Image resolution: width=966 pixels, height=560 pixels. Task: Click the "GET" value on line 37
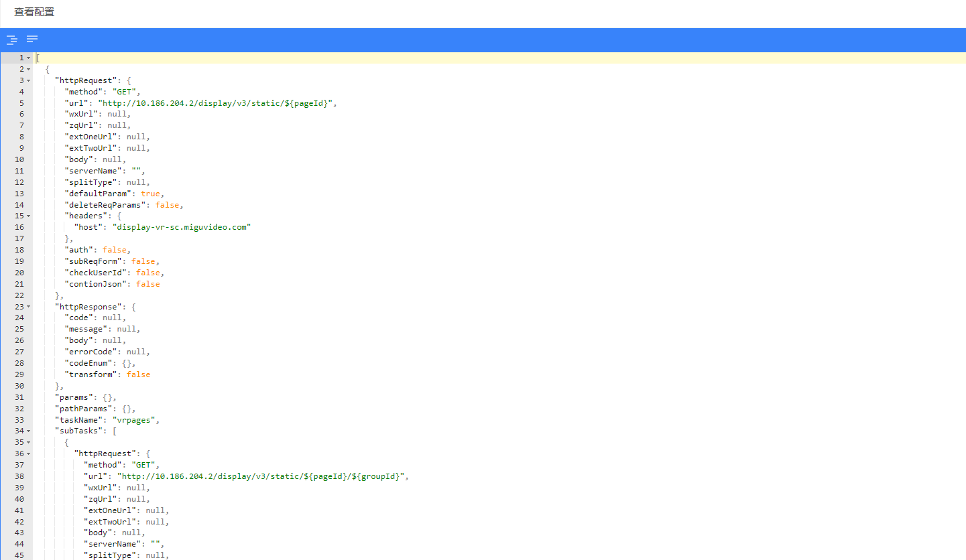(x=144, y=465)
